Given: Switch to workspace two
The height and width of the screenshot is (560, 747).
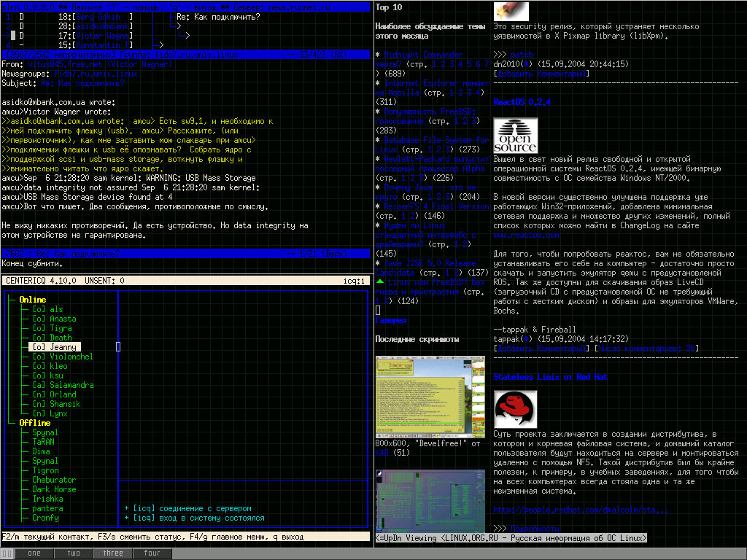Looking at the screenshot, I should [x=74, y=553].
